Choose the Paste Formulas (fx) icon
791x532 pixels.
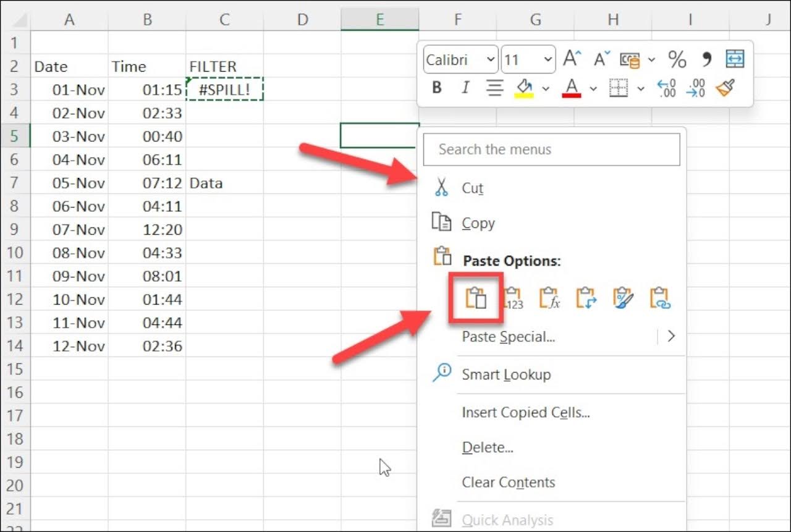coord(549,298)
